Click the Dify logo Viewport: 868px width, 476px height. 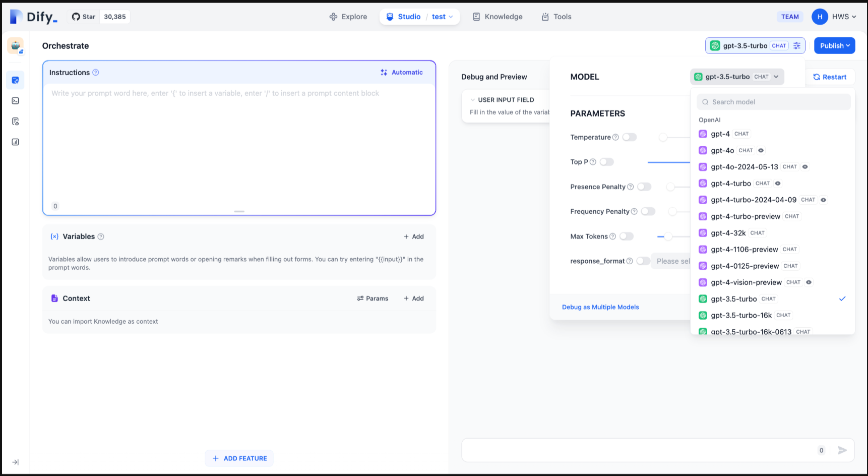coord(34,17)
